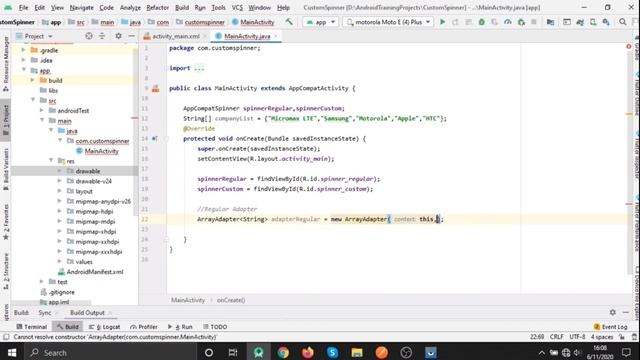Click the Cortana circle icon on the taskbar
This screenshot has width=640, height=360.
209,352
